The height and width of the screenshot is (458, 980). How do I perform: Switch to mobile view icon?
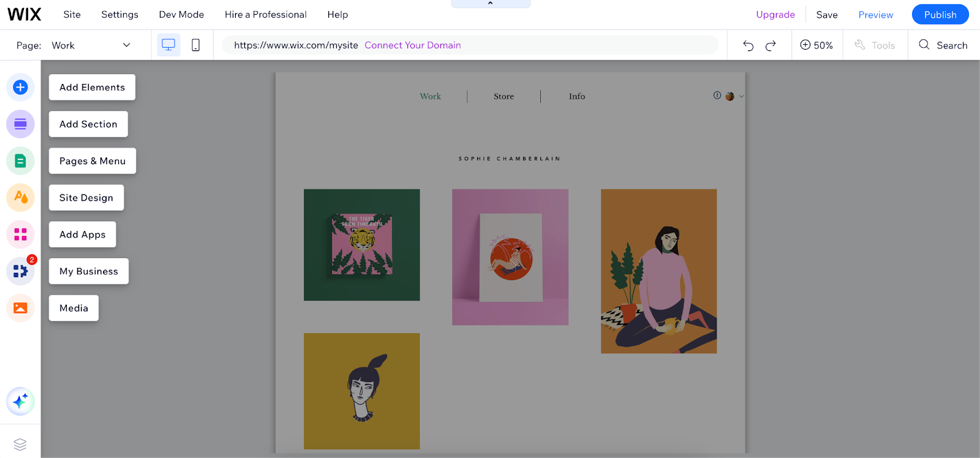point(196,45)
